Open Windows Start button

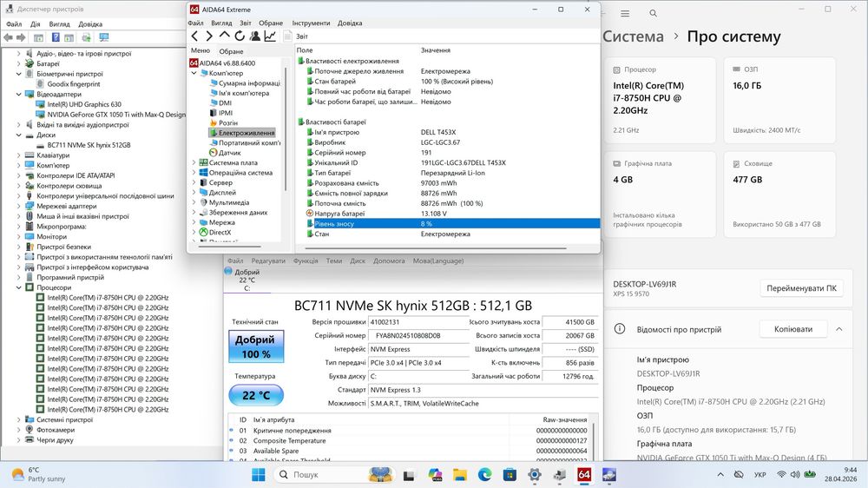point(258,475)
